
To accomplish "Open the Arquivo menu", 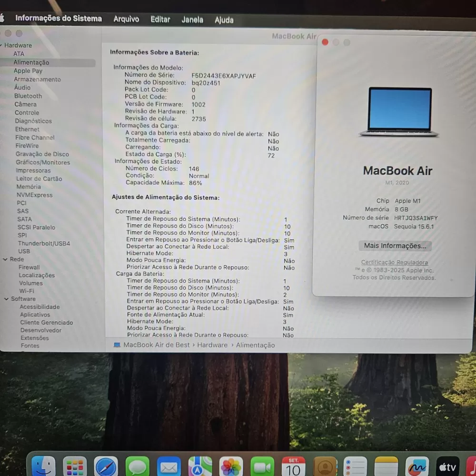I will (x=126, y=19).
